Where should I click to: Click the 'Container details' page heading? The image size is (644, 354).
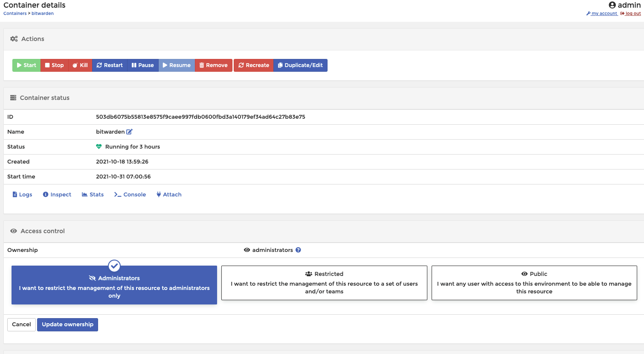[35, 5]
